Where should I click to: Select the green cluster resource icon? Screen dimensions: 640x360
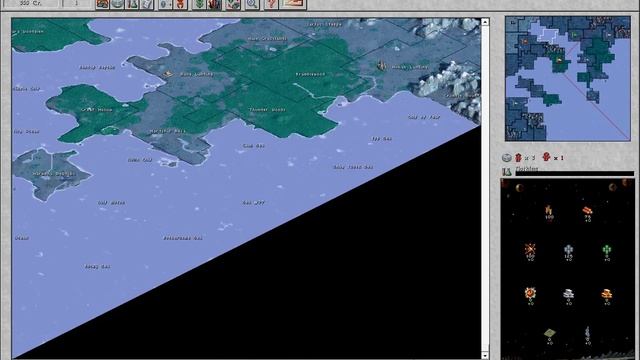[x=607, y=250]
